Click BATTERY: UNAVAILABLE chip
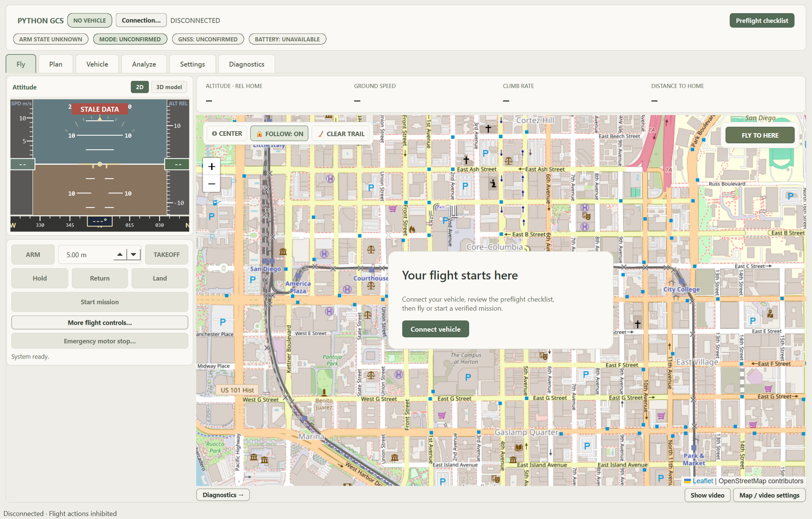The height and width of the screenshot is (519, 812). (287, 39)
